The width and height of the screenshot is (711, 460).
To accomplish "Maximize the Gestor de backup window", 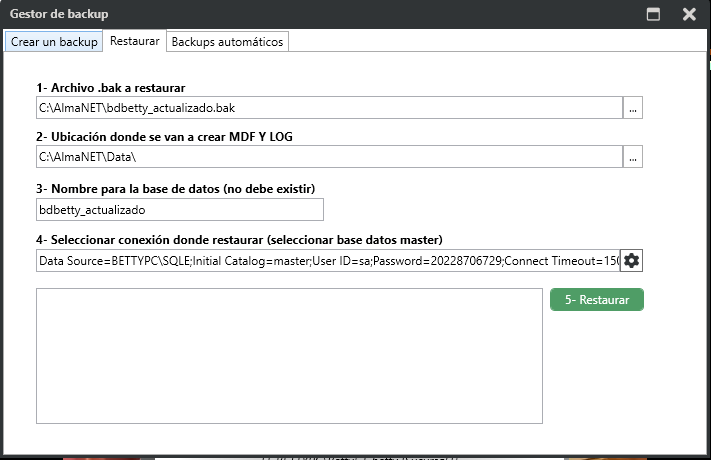I will tap(654, 14).
